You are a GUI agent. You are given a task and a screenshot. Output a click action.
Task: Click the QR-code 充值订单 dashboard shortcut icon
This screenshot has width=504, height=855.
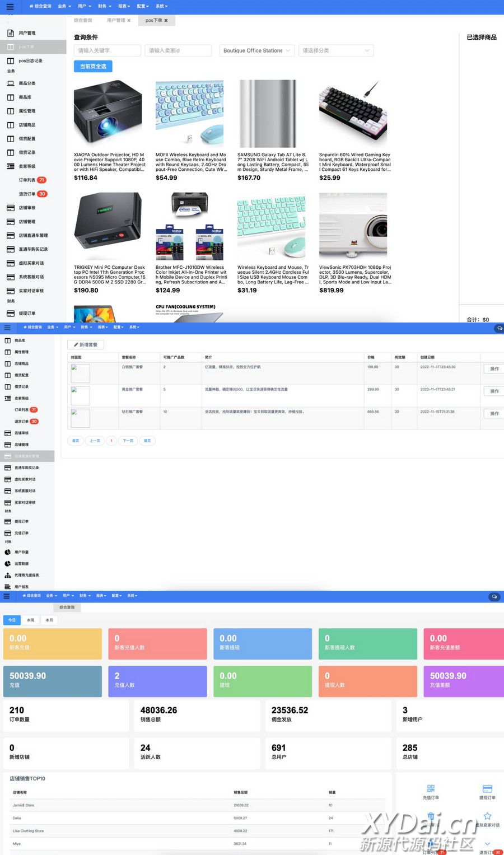[x=431, y=788]
